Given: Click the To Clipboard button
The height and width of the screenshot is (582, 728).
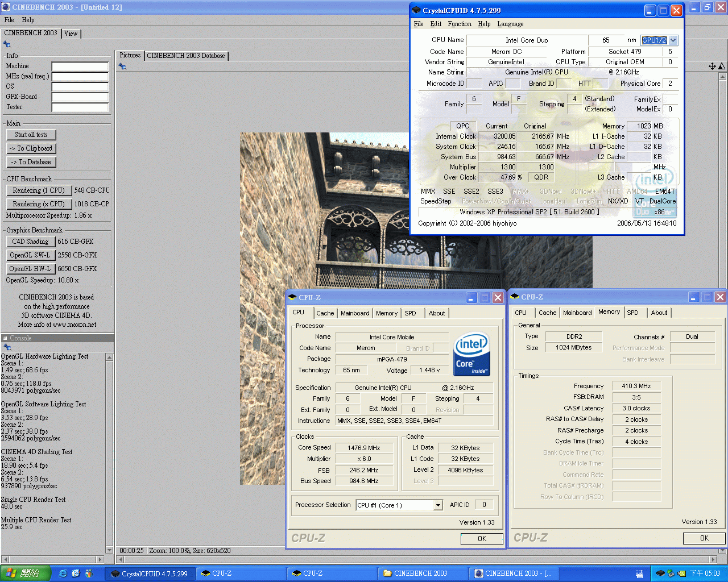Looking at the screenshot, I should point(31,148).
